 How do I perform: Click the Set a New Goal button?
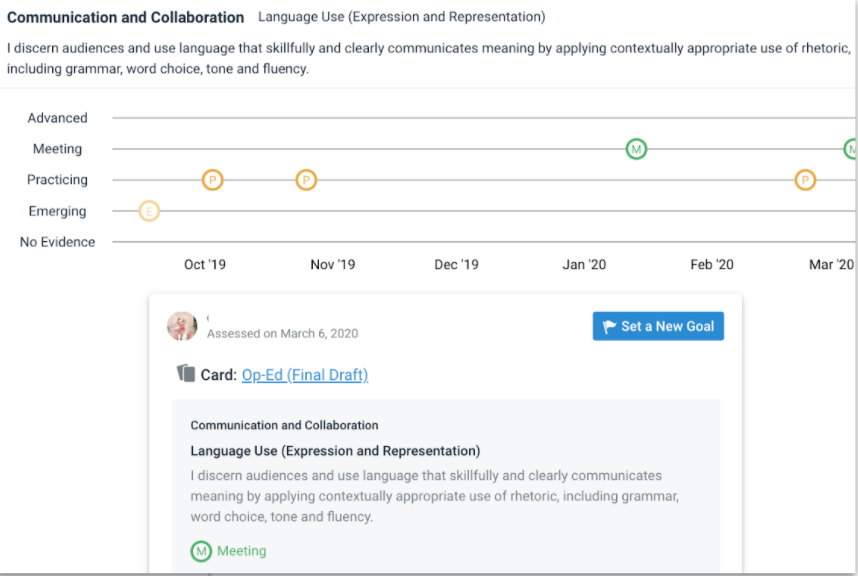tap(658, 326)
